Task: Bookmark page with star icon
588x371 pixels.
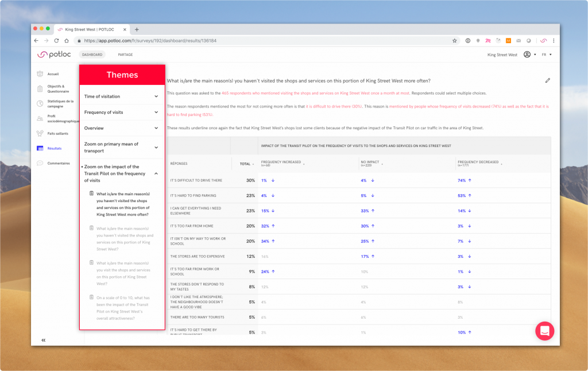Action: click(x=455, y=41)
